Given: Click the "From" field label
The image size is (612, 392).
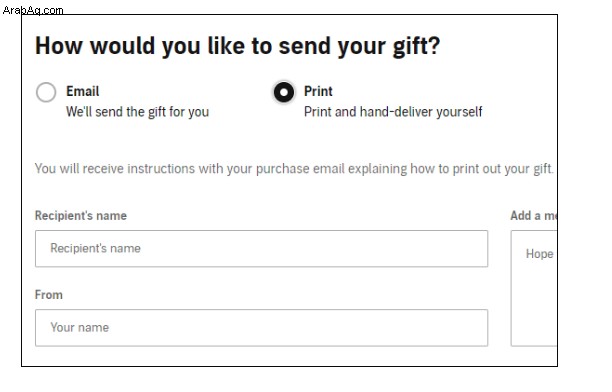Looking at the screenshot, I should click(x=49, y=294).
